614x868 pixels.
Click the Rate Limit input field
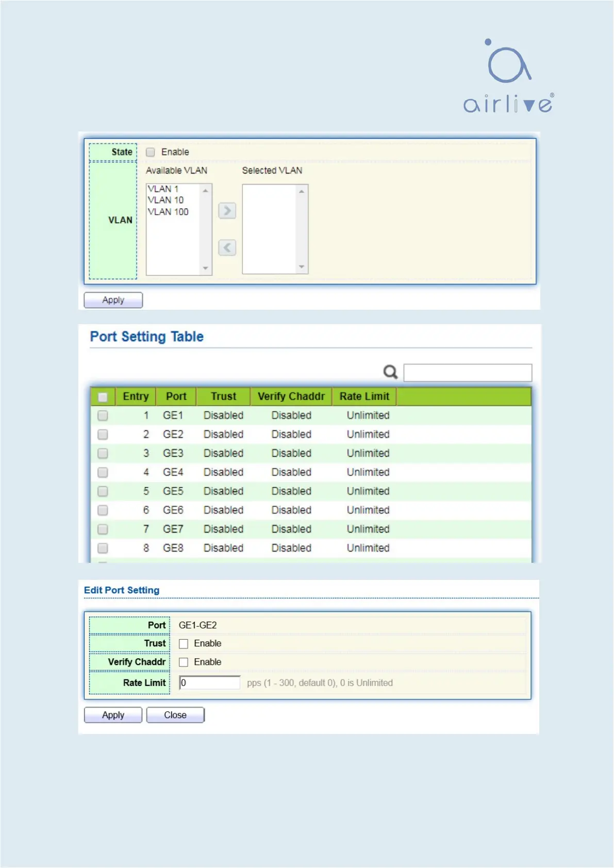coord(209,683)
